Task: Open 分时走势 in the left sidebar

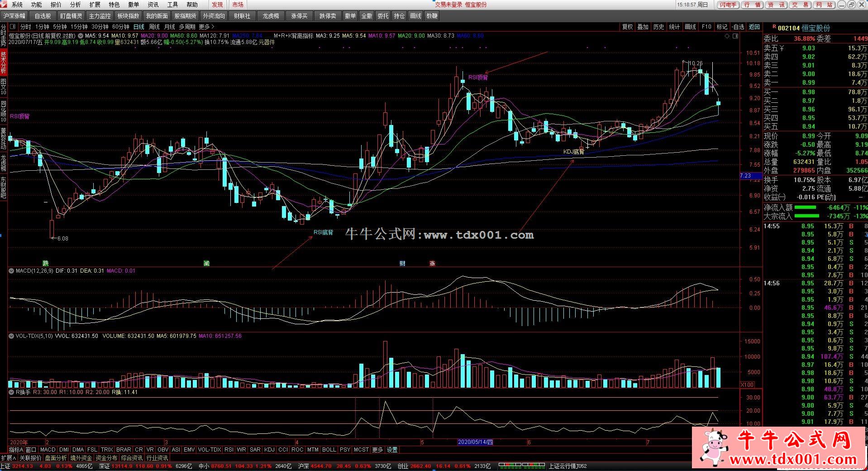Action: [3, 35]
